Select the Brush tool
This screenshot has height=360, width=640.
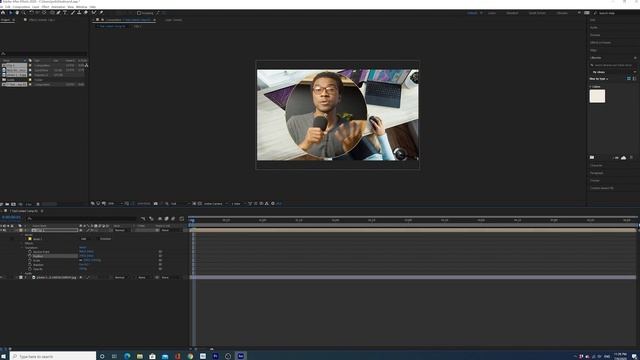72,13
